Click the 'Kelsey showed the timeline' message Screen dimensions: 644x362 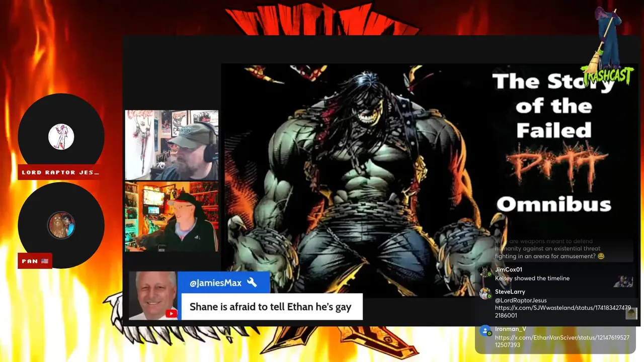pyautogui.click(x=532, y=278)
